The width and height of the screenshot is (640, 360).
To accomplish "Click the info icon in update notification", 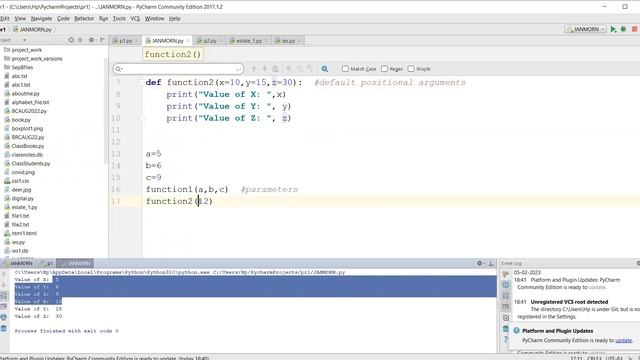I will pos(517,331).
